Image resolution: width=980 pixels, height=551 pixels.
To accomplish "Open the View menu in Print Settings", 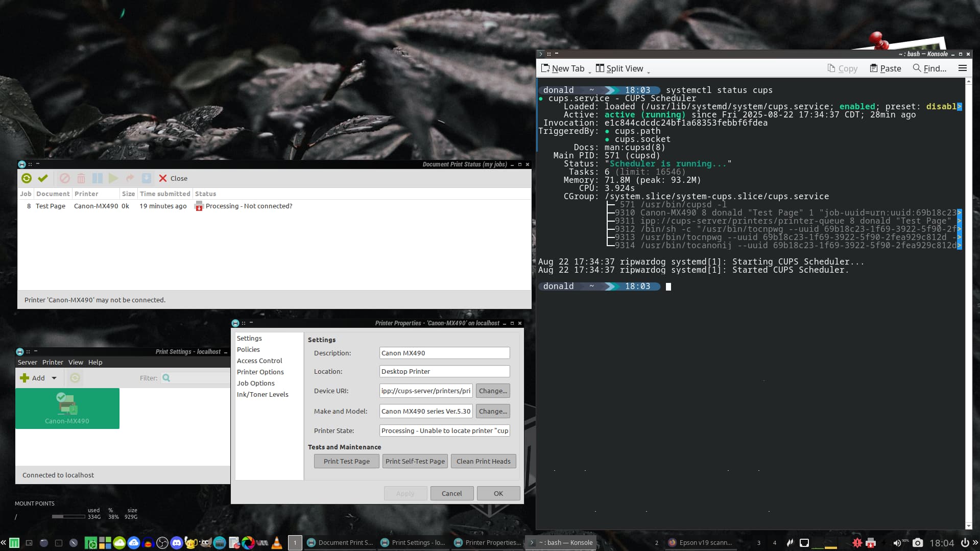I will pos(76,363).
